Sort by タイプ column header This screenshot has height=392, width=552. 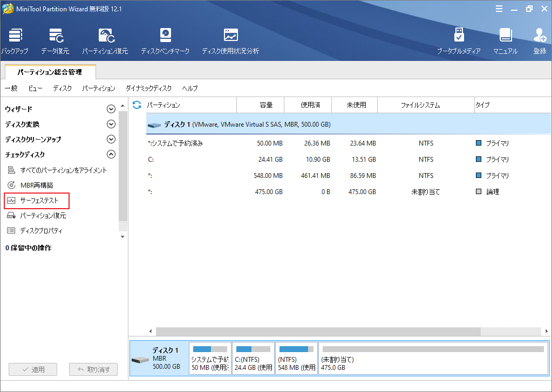point(512,105)
